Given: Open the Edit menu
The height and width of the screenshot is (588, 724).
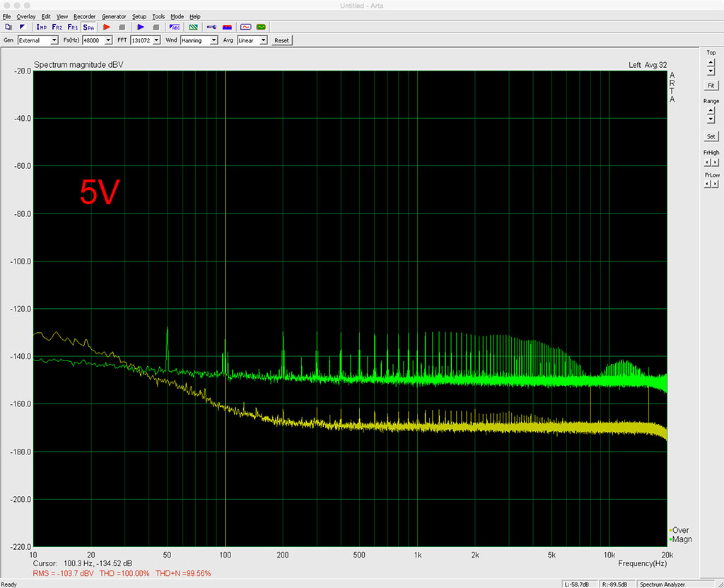Looking at the screenshot, I should 46,17.
